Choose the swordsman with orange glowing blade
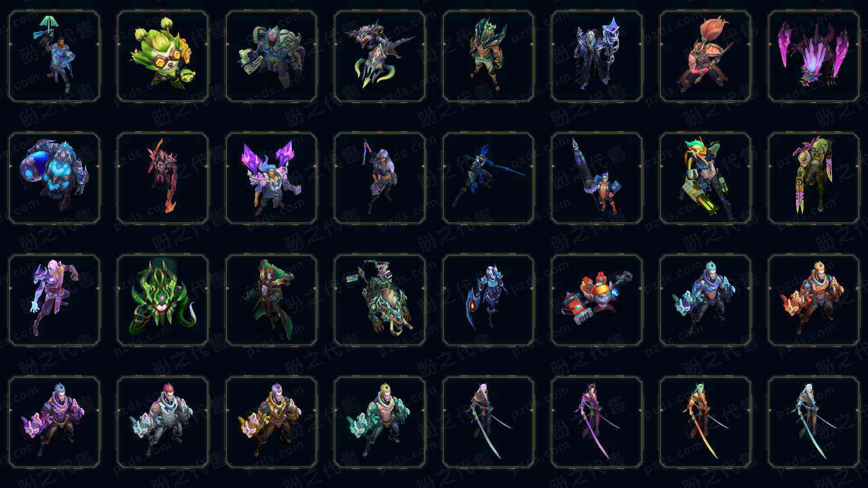The height and width of the screenshot is (488, 868). (x=705, y=422)
